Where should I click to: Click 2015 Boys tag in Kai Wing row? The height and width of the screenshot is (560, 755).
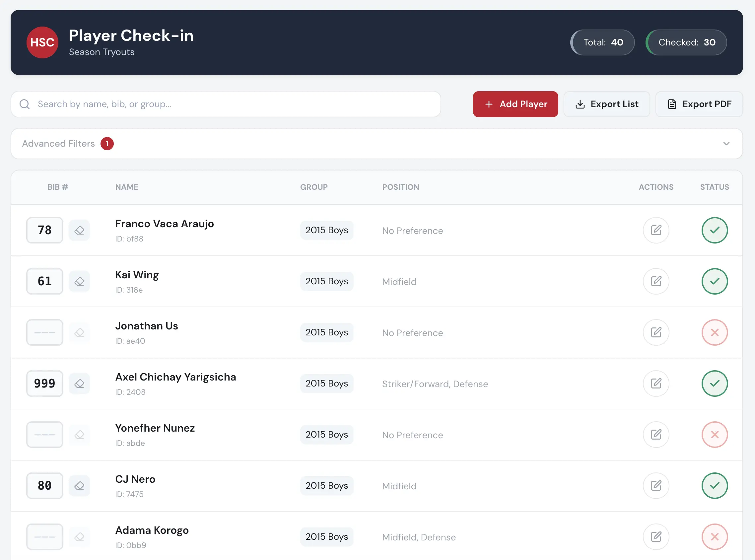click(x=327, y=281)
